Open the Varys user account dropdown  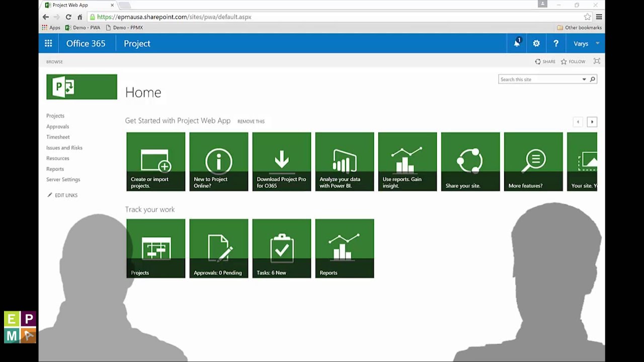(x=586, y=44)
